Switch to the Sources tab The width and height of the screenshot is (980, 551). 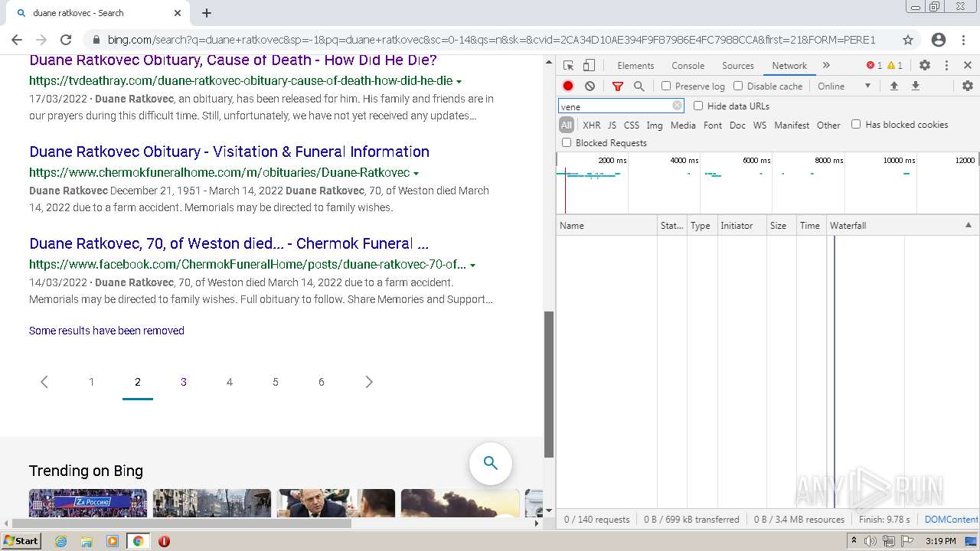point(738,66)
